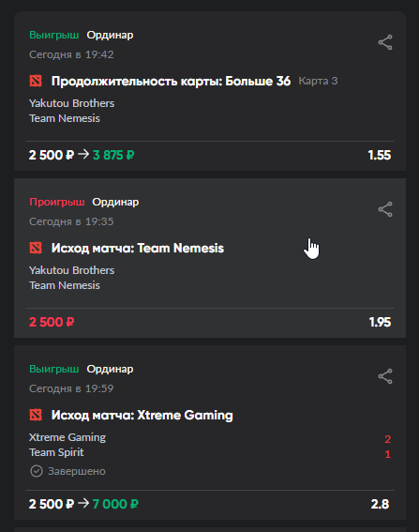Open bet title Продолжительность карты: Больше 36
The height and width of the screenshot is (532, 419).
point(171,81)
